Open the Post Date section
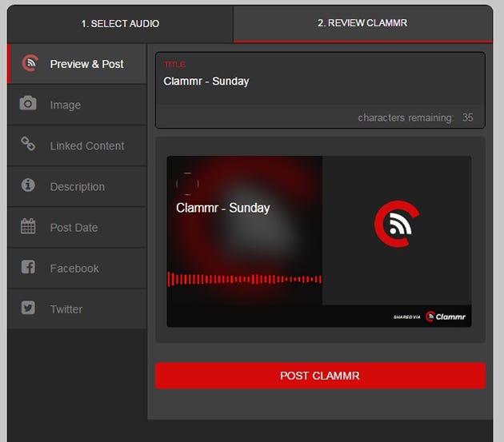 77,227
